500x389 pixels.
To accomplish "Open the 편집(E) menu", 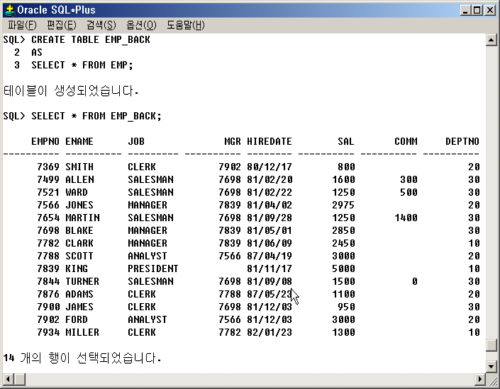I will 61,25.
